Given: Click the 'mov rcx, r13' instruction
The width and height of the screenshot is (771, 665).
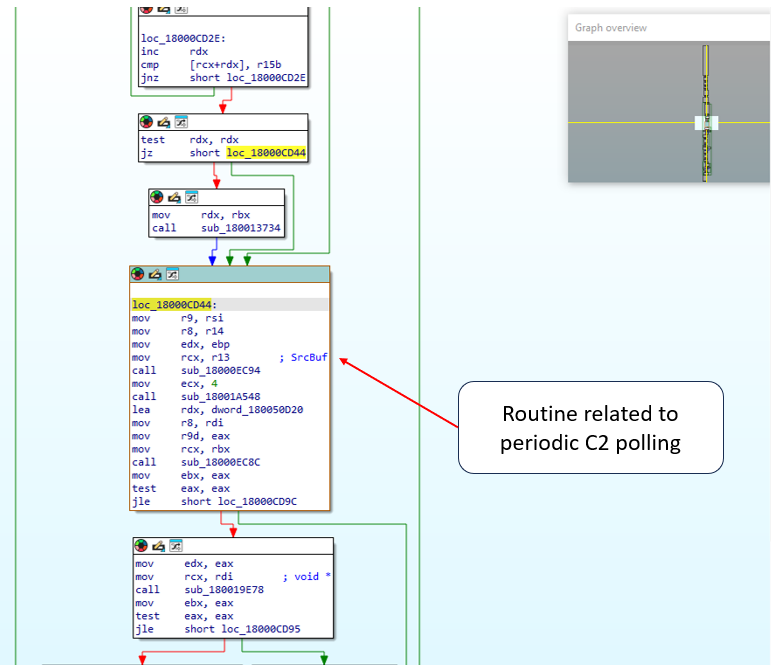Looking at the screenshot, I should pyautogui.click(x=180, y=357).
